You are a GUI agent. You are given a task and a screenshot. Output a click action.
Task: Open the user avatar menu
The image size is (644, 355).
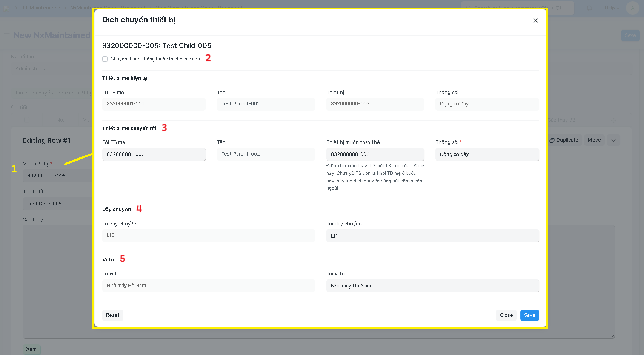click(632, 8)
